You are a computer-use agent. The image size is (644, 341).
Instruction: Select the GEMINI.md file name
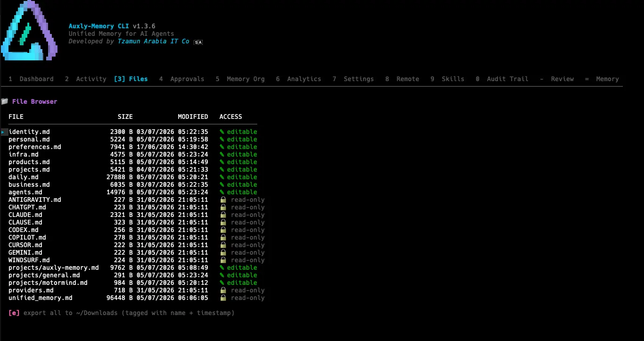coord(25,252)
